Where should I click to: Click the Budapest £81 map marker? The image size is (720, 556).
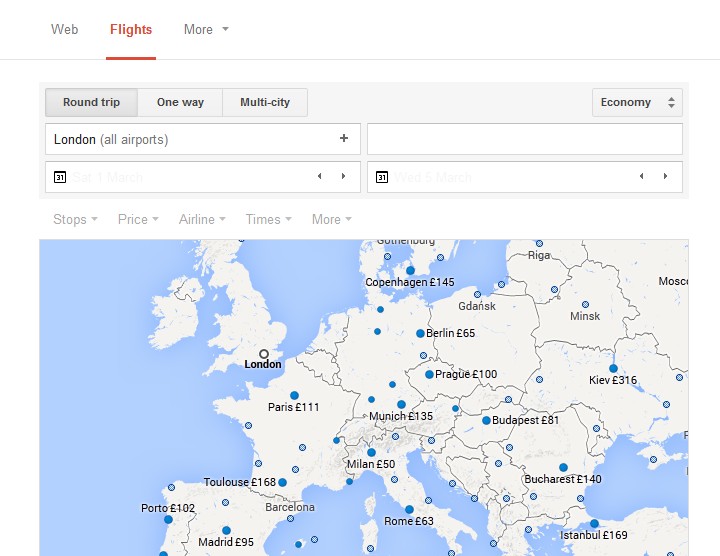tap(486, 420)
